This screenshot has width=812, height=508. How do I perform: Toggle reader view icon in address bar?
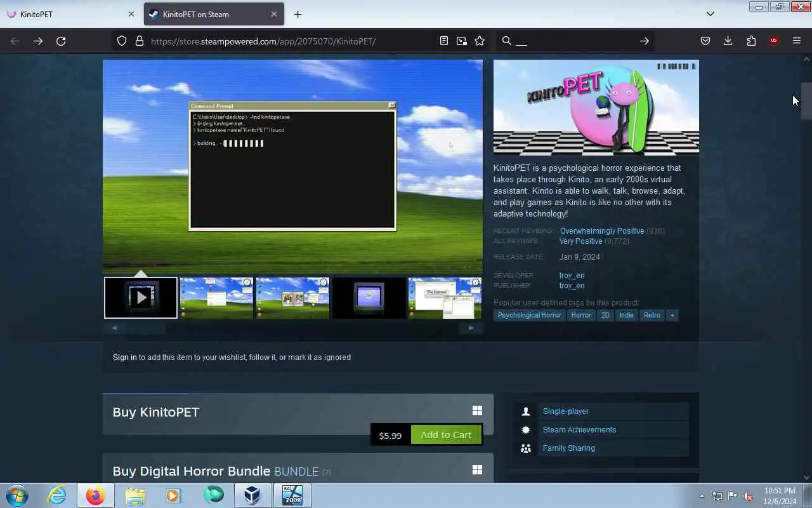(444, 41)
